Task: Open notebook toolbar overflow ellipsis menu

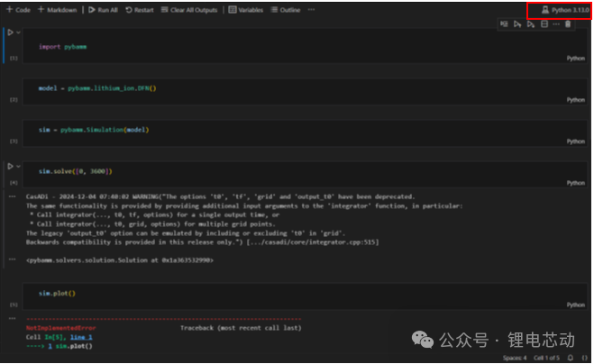Action: tap(311, 10)
